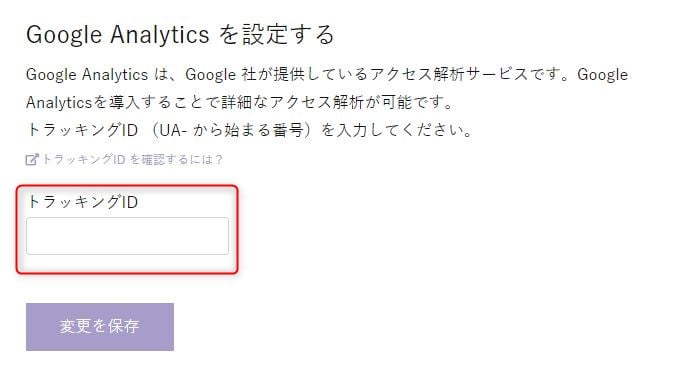
Task: Click the phrase アクセス解析サービスです in the first line
Action: point(470,74)
